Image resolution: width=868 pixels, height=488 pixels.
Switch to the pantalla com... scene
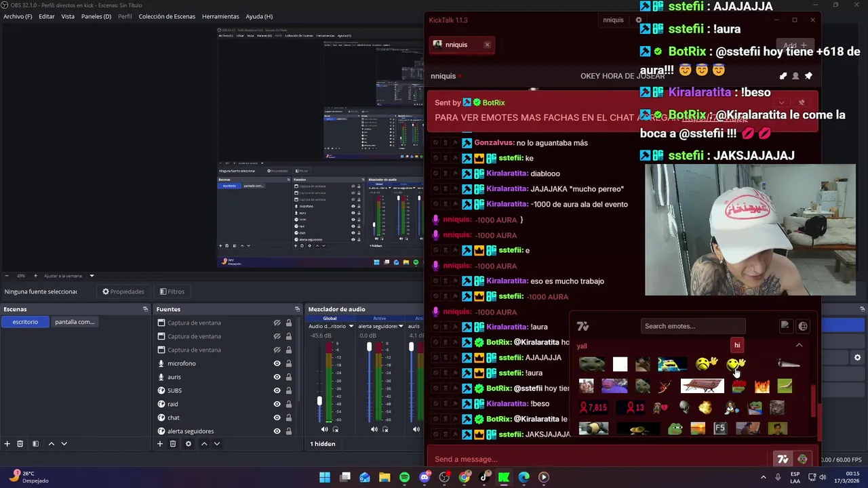pyautogui.click(x=75, y=322)
